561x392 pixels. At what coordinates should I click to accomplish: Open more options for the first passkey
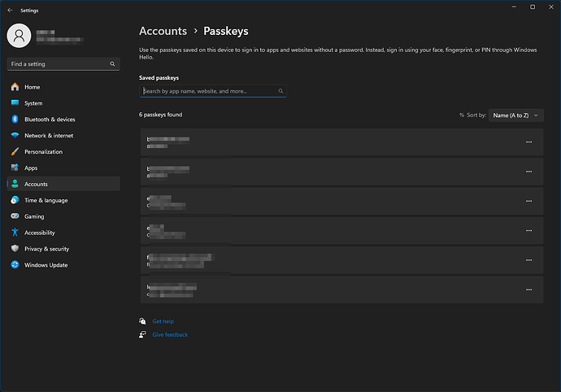coord(528,142)
